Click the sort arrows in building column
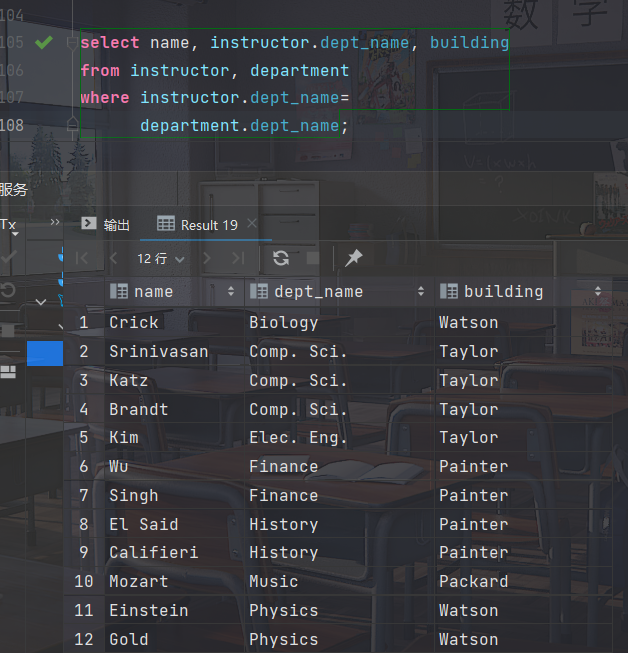628x653 pixels. 598,292
